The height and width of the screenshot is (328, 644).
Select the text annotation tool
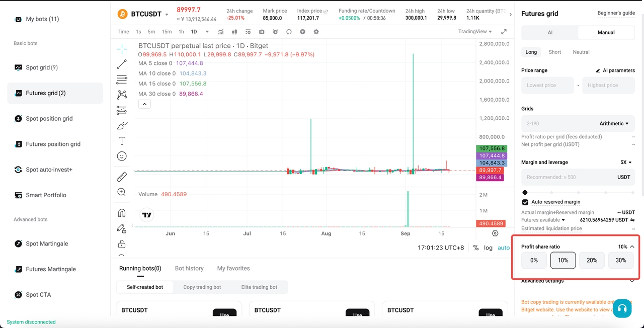[122, 141]
